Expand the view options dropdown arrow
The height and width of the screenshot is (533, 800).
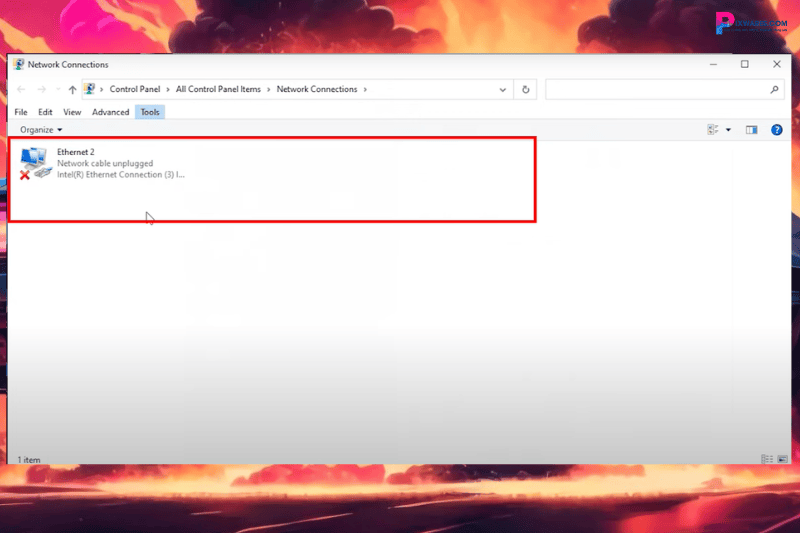[728, 130]
